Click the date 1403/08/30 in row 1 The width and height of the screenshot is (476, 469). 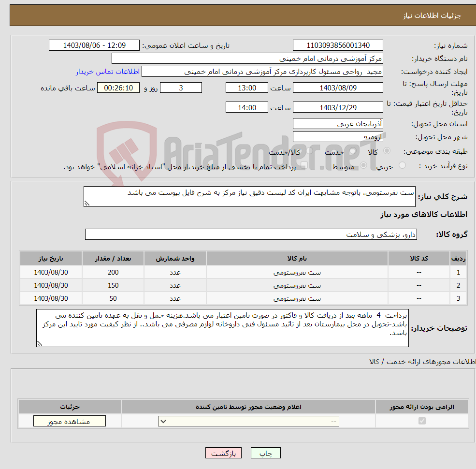click(51, 272)
